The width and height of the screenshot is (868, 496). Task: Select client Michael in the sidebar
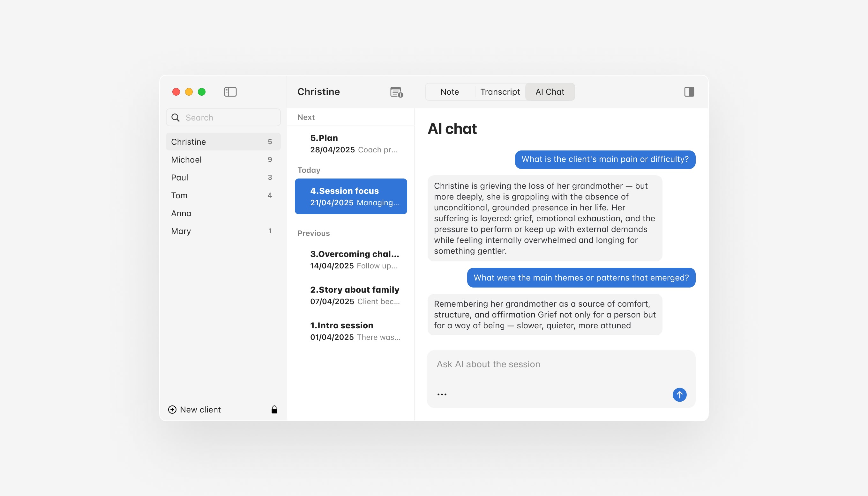[223, 159]
